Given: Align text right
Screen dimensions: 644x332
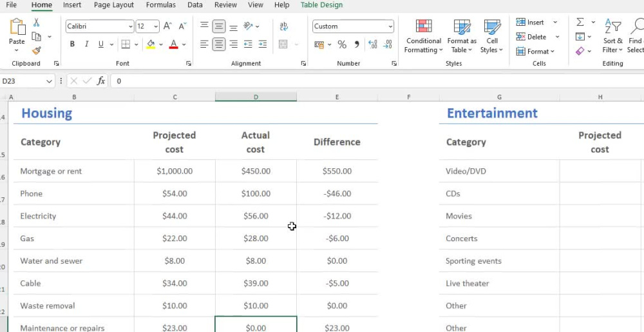Looking at the screenshot, I should coord(233,44).
